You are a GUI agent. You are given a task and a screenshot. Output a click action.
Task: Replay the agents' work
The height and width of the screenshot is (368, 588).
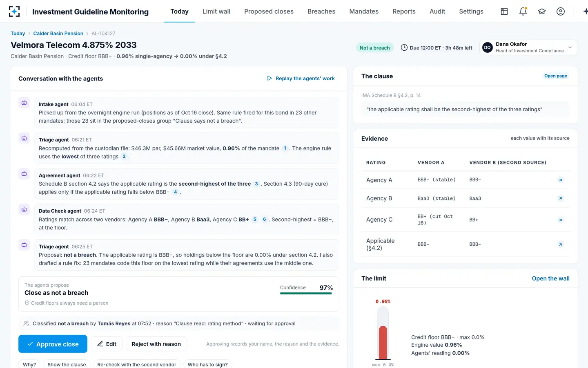pos(301,79)
